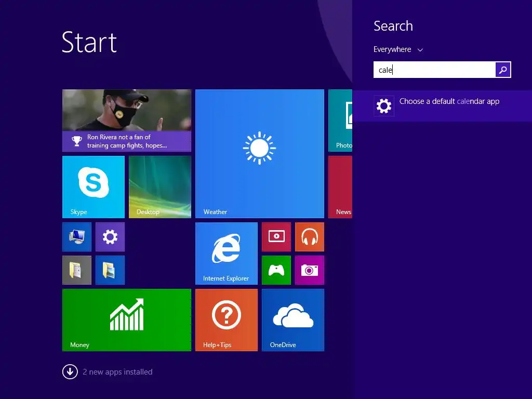Open the Documents folder tile
Screen dimensions: 532x399
pyautogui.click(x=77, y=270)
